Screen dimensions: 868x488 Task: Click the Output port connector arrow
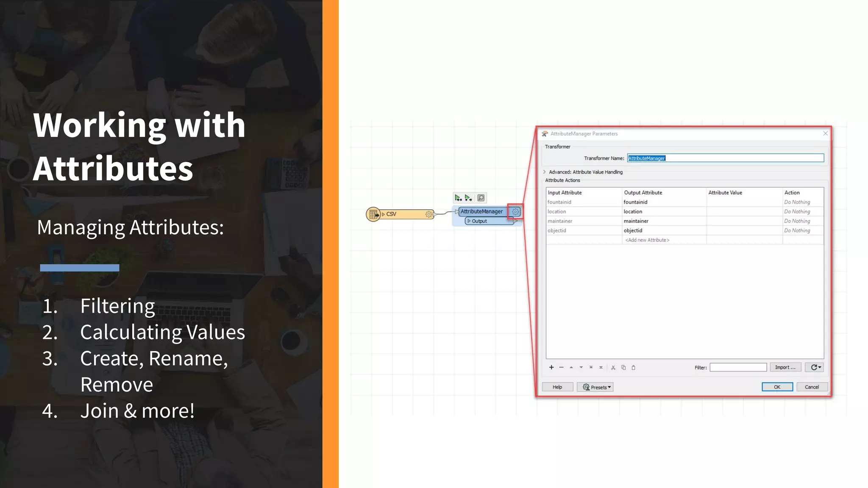[x=515, y=221]
